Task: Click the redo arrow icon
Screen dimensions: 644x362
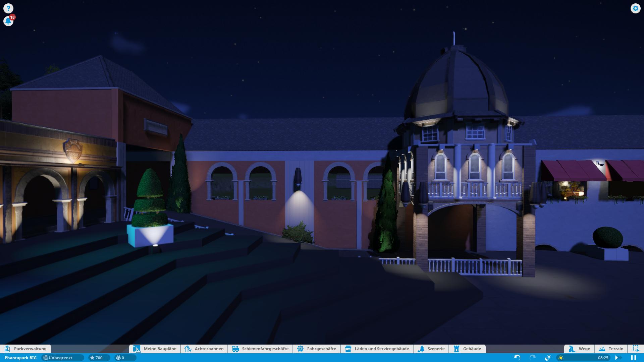Action: pos(532,358)
